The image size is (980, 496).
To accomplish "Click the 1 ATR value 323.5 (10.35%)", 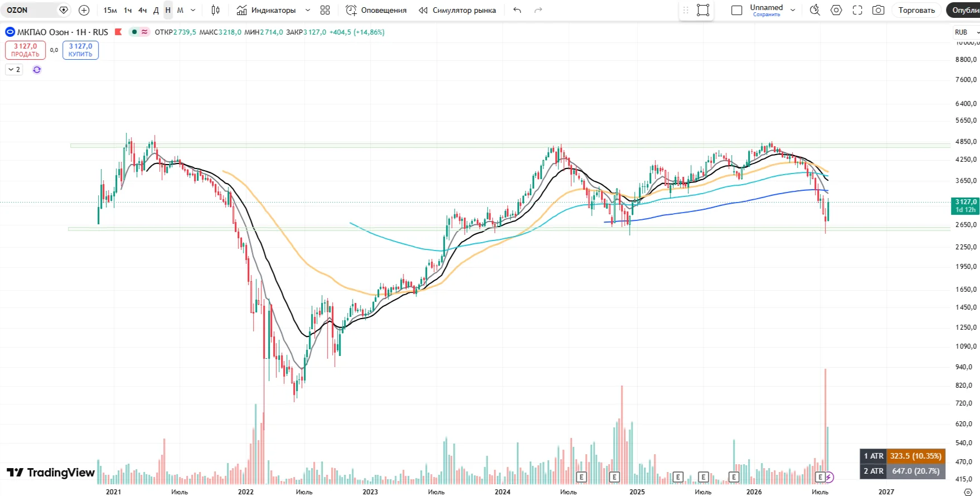I will [x=915, y=456].
